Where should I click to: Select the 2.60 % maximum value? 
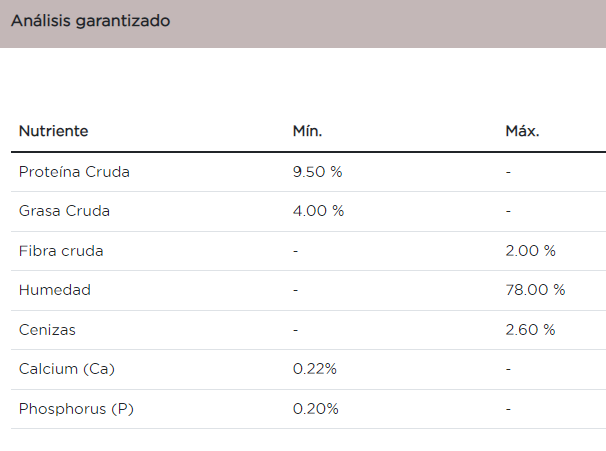point(531,329)
